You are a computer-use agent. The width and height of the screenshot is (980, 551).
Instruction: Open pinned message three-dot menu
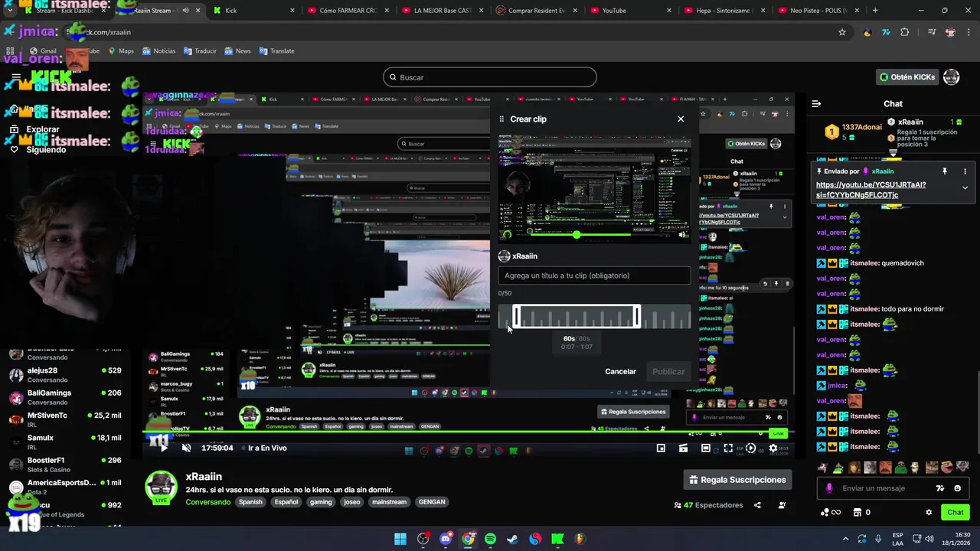(965, 171)
